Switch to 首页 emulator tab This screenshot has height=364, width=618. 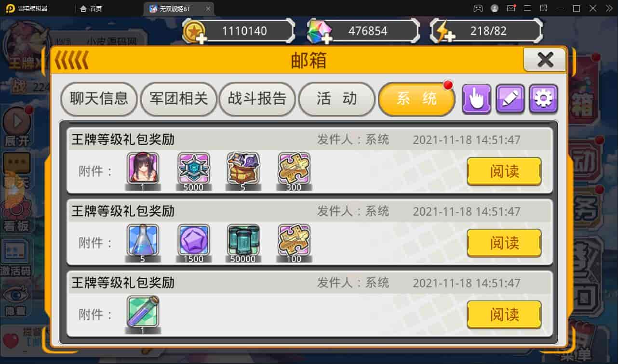click(91, 9)
